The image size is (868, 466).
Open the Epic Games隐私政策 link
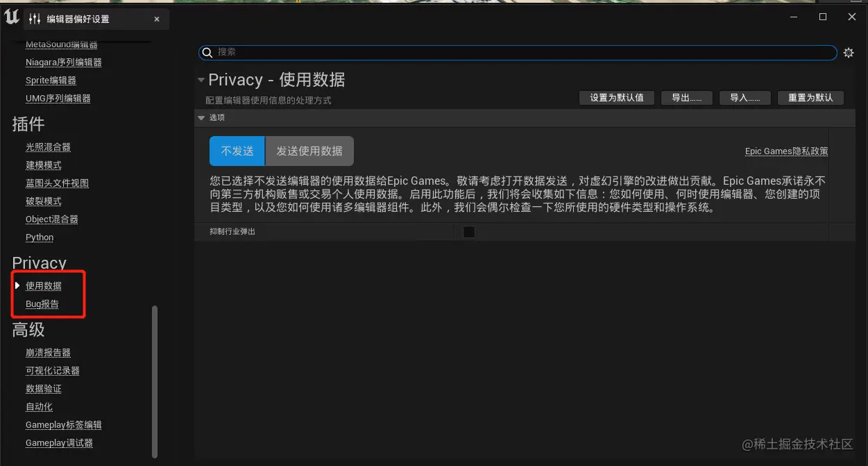tap(786, 151)
